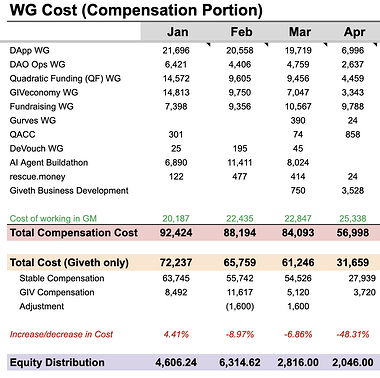Click the Stable Compensation row label
Viewport: 380px width, 378px height.
point(62,278)
